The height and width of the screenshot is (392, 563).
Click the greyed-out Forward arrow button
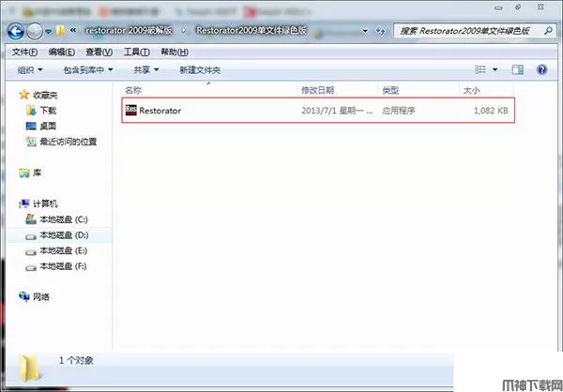[35, 31]
